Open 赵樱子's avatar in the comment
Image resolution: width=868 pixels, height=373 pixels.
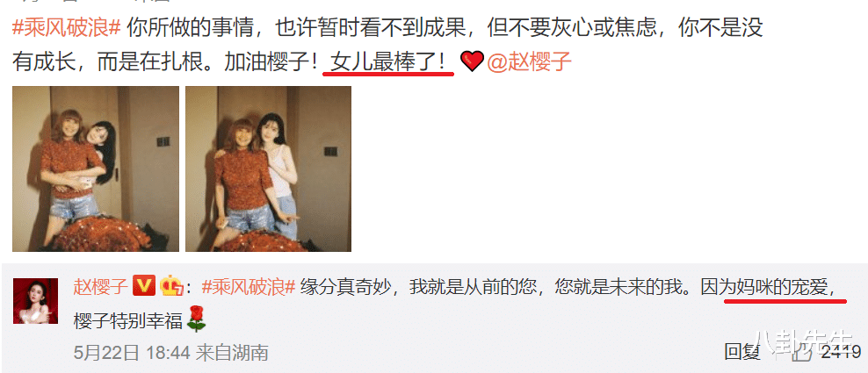click(35, 301)
